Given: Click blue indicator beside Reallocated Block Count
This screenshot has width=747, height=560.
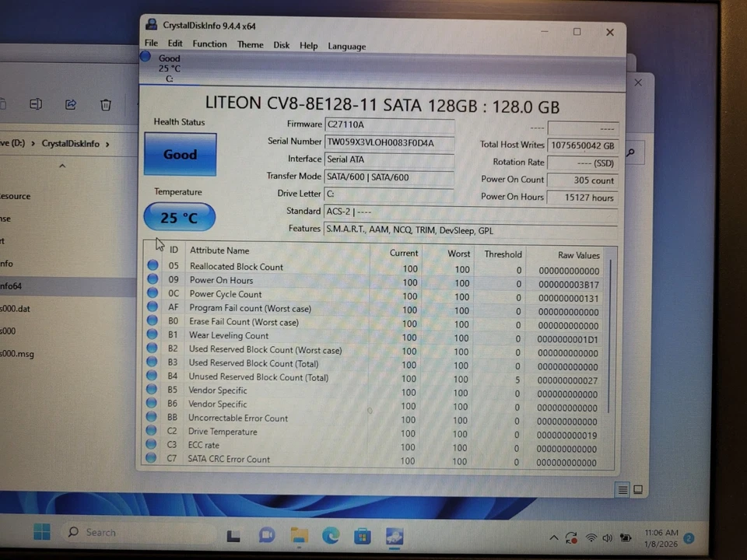Looking at the screenshot, I should coord(152,265).
